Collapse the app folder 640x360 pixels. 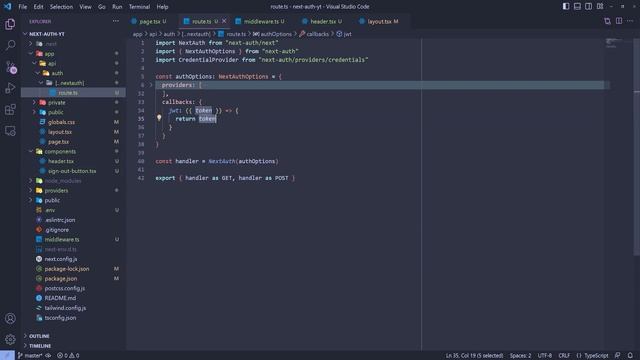click(31, 53)
